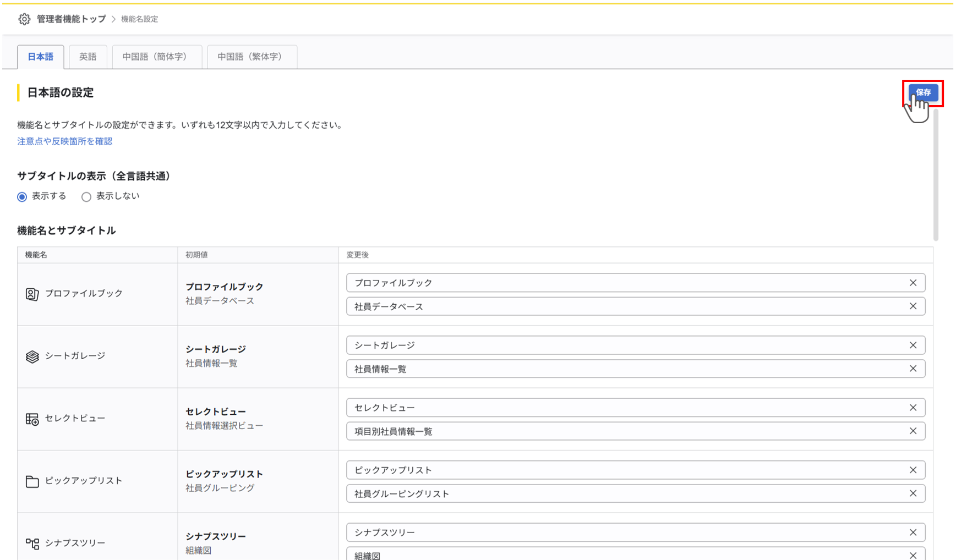956x560 pixels.
Task: Clear the 社員グルーピングリスト field with X
Action: [913, 493]
